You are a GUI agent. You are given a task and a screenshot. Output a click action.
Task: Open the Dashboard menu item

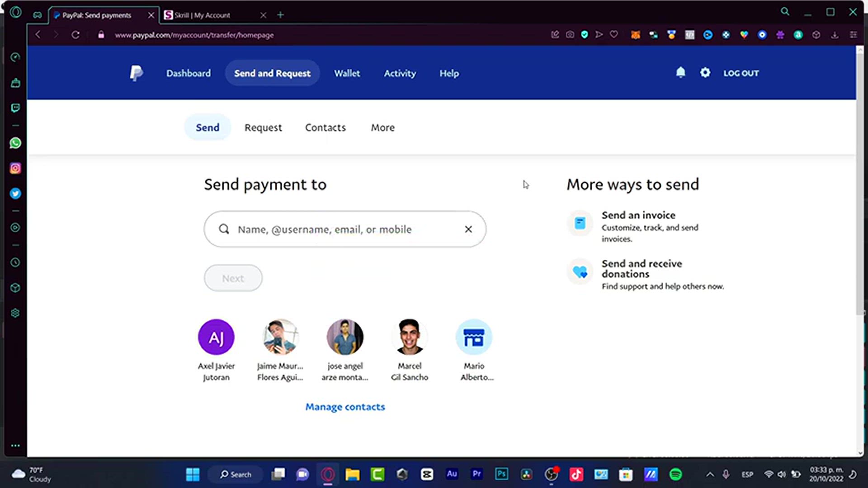pyautogui.click(x=189, y=73)
